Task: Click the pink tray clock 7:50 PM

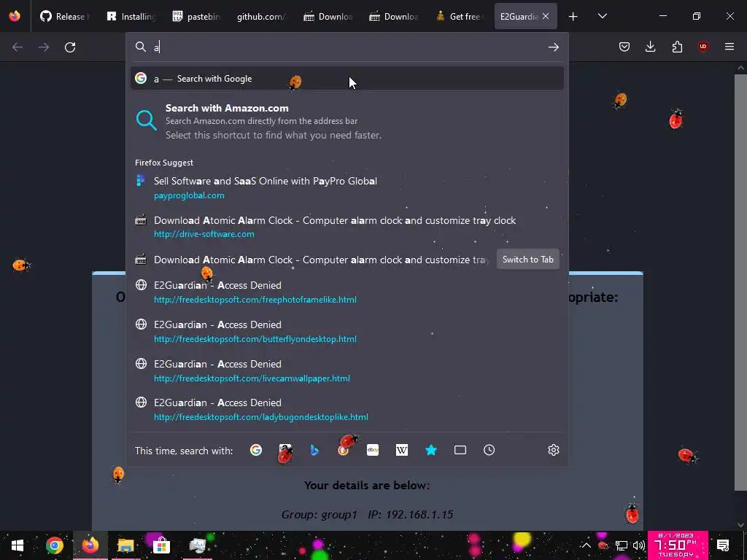Action: pos(678,545)
